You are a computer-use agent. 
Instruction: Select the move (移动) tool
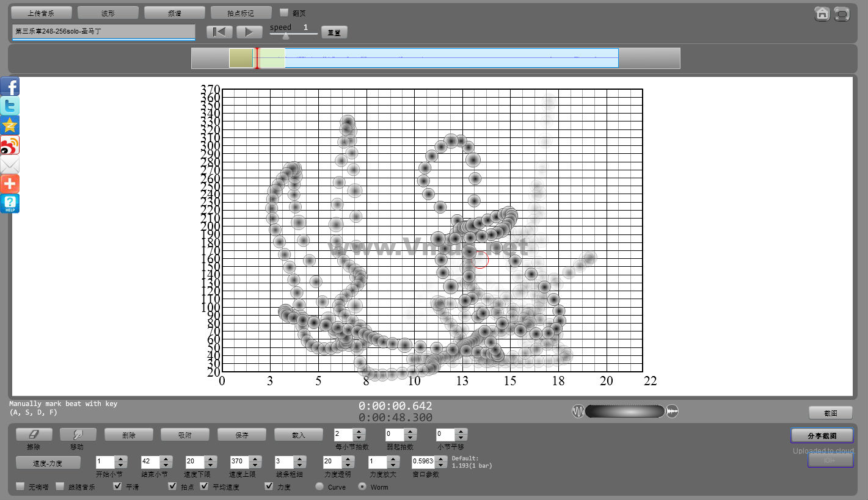click(78, 434)
